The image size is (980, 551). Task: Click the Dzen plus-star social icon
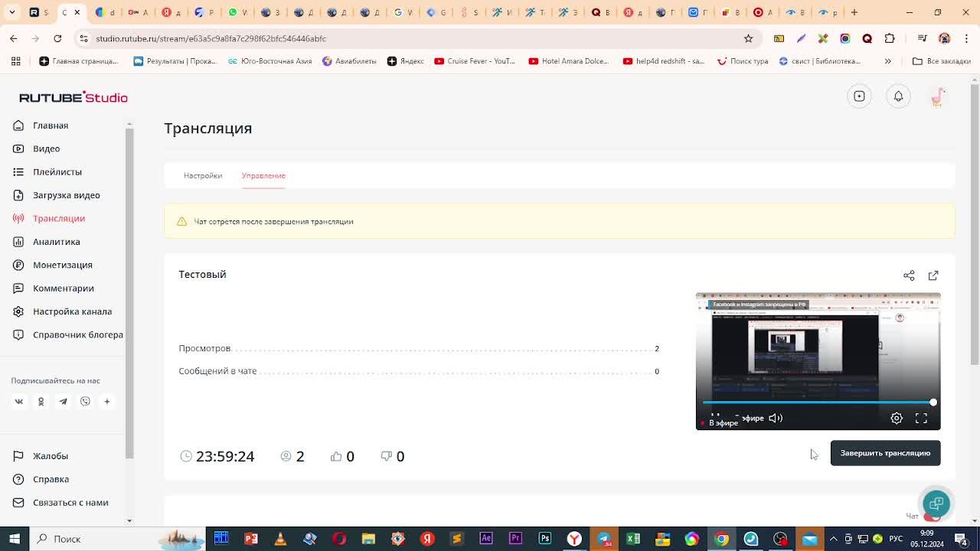(107, 401)
